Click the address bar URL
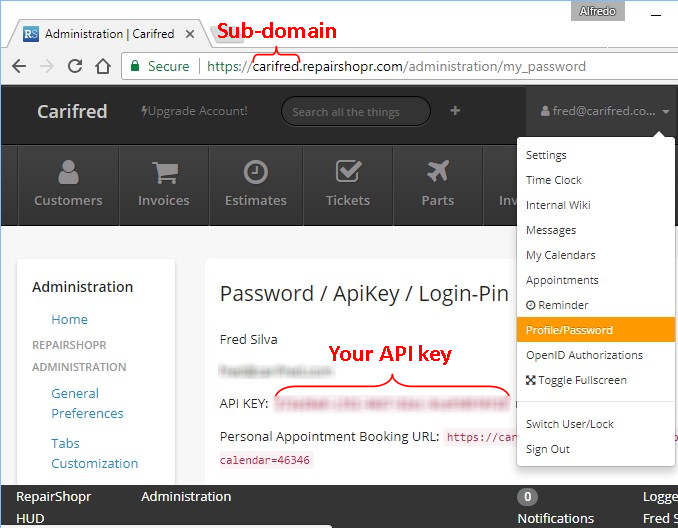The image size is (678, 528). pyautogui.click(x=396, y=66)
